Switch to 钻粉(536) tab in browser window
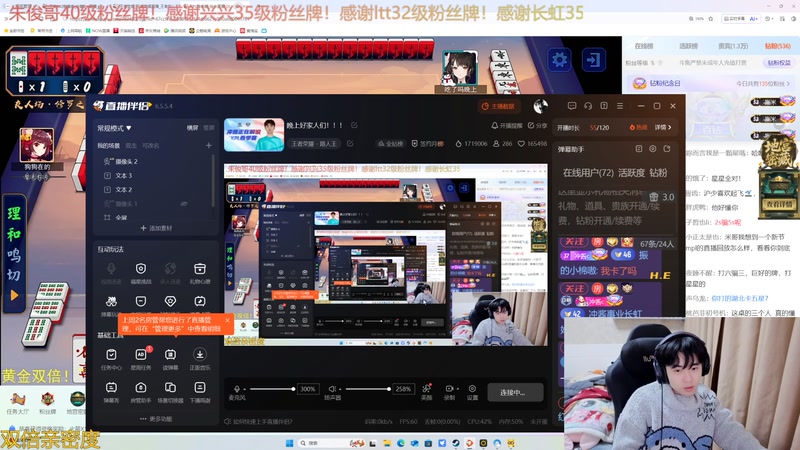This screenshot has width=800, height=450. [x=778, y=46]
